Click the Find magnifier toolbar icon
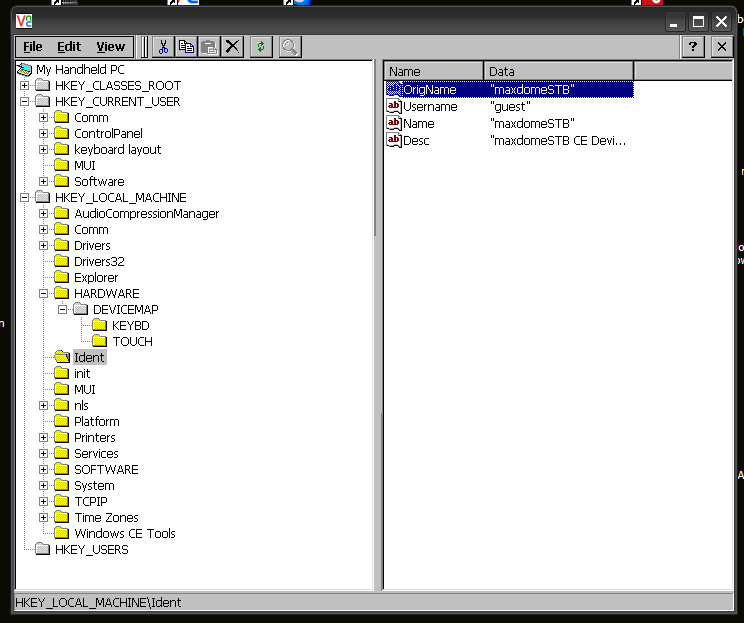This screenshot has height=623, width=744. coord(290,47)
